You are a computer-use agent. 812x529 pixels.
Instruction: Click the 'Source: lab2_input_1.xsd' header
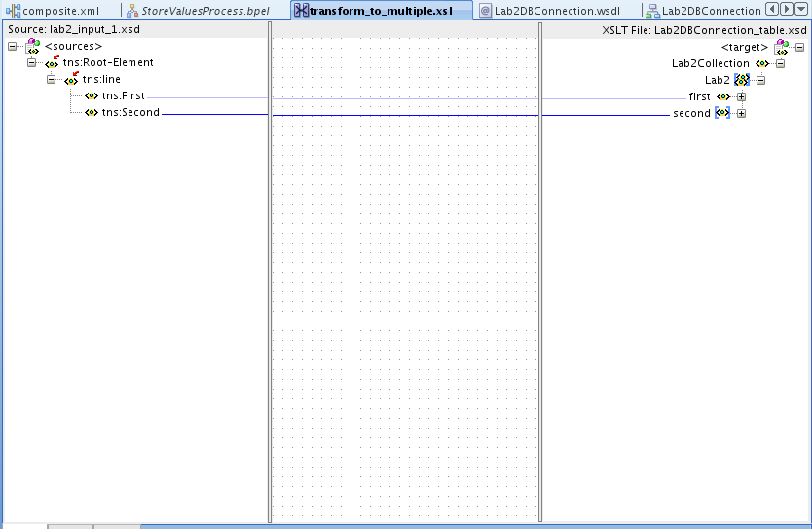74,29
